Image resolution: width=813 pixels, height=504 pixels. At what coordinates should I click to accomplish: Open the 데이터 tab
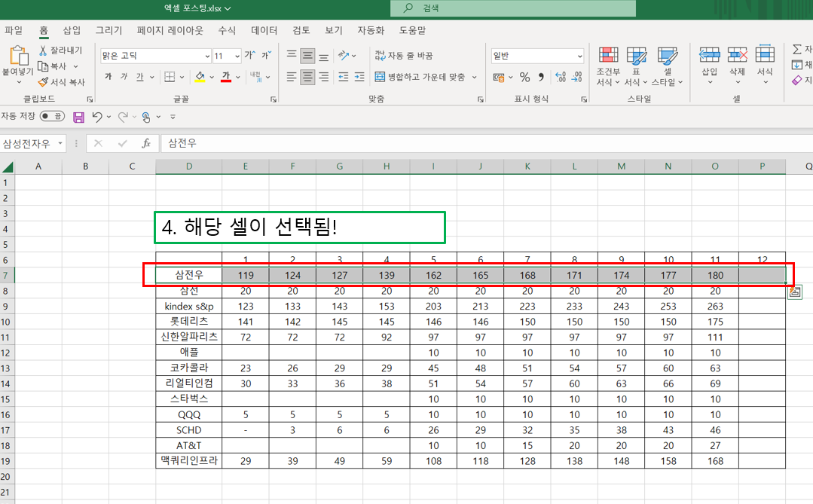click(x=264, y=30)
